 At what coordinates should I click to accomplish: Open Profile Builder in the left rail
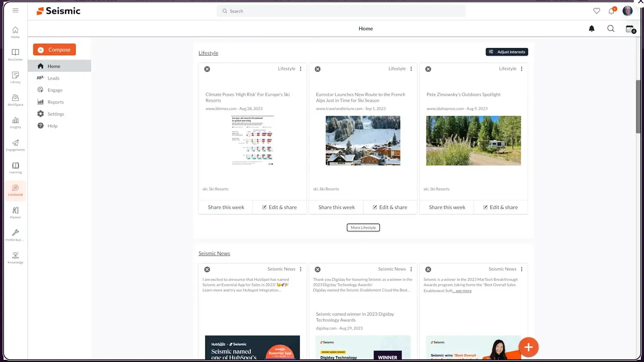click(x=15, y=235)
